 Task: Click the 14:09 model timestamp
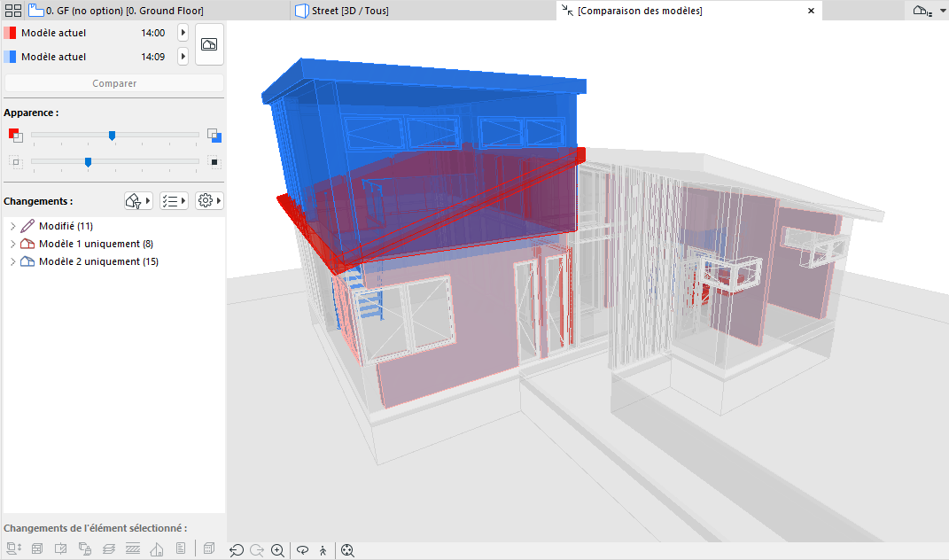coord(153,57)
